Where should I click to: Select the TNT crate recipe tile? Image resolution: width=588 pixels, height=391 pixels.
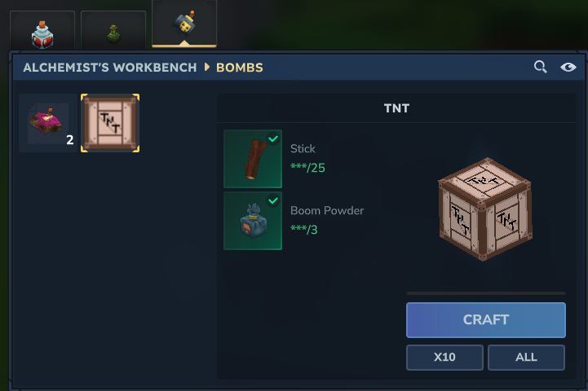(x=110, y=123)
